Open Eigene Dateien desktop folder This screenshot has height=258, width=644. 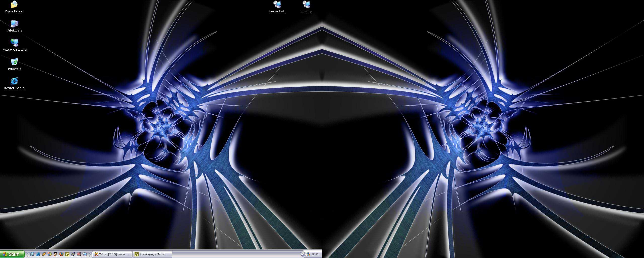[x=14, y=5]
